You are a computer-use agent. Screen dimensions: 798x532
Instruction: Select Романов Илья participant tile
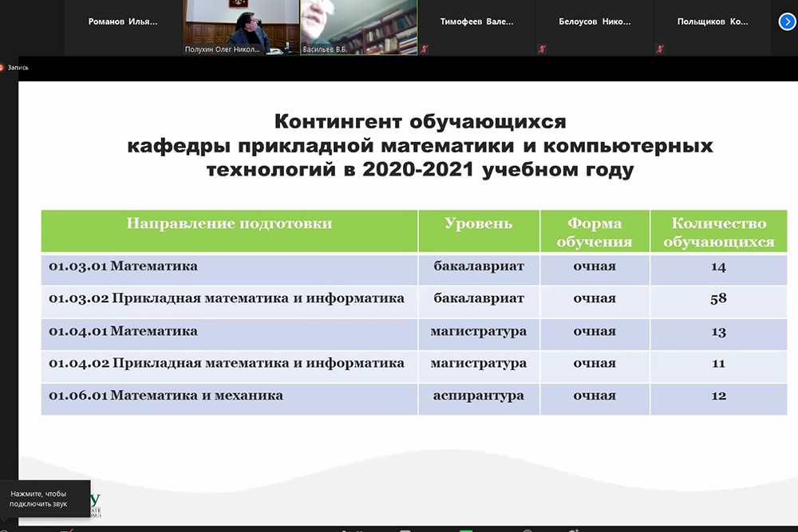click(x=122, y=22)
